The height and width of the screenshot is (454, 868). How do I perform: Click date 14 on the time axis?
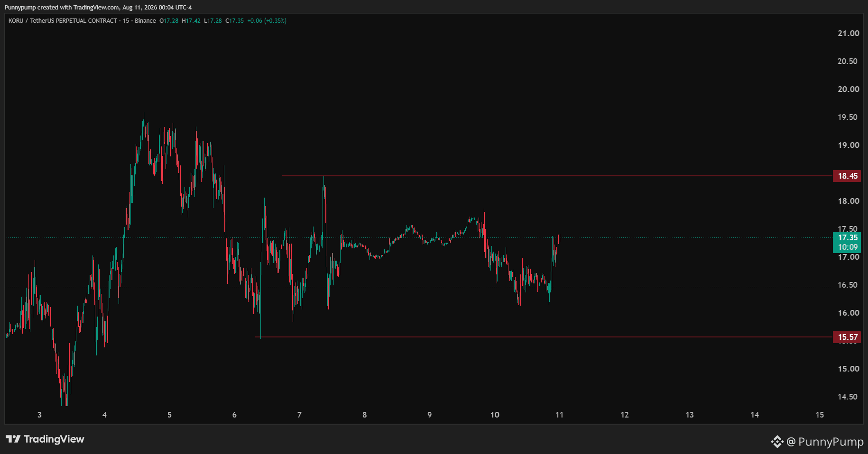pos(755,415)
